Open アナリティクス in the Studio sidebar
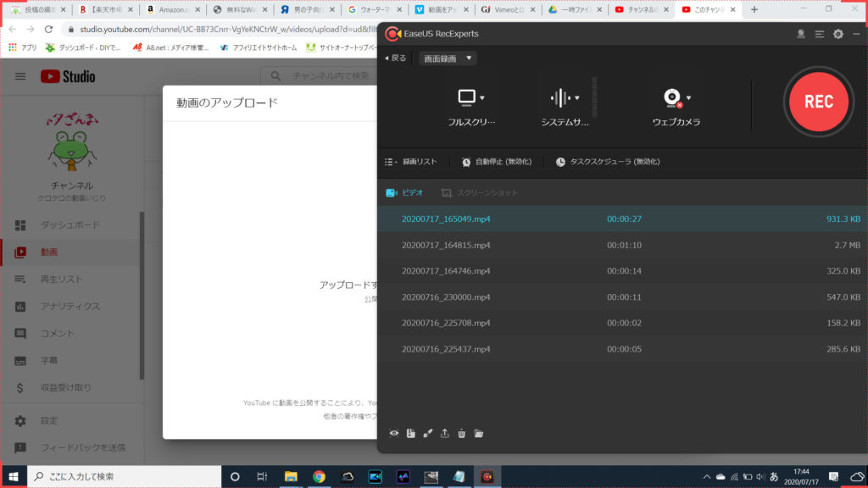This screenshot has width=868, height=488. pos(71,307)
